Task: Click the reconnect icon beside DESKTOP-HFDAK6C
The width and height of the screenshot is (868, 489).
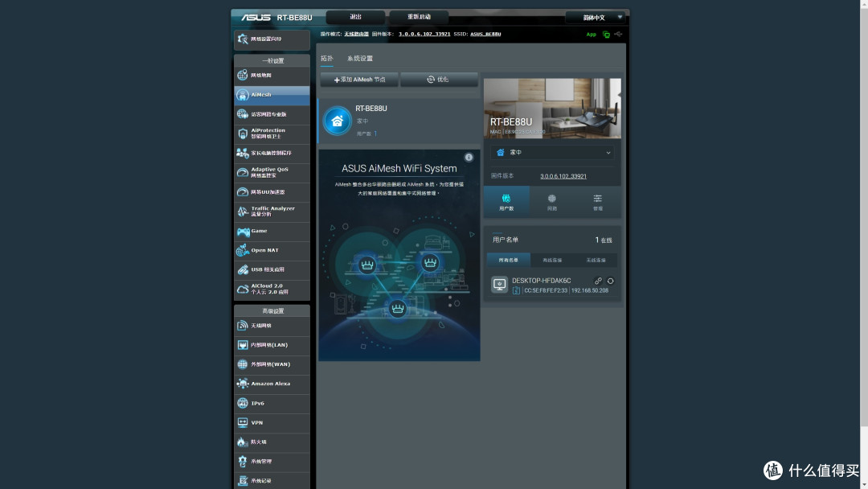Action: [611, 281]
